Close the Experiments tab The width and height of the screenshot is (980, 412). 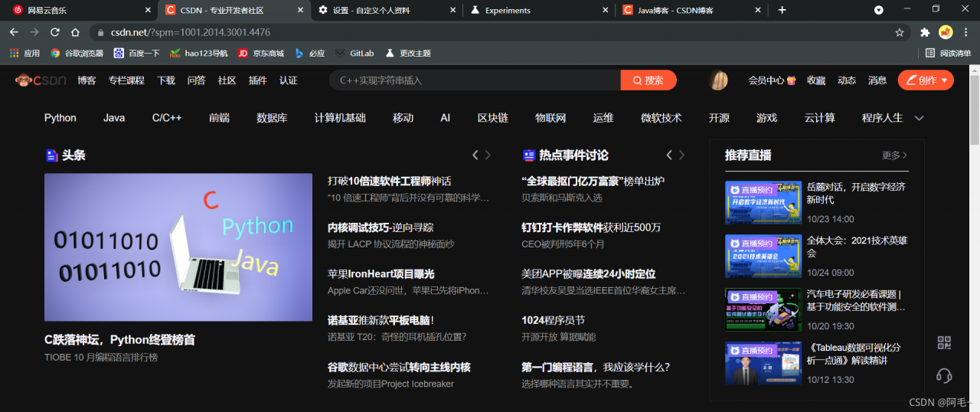pos(605,10)
